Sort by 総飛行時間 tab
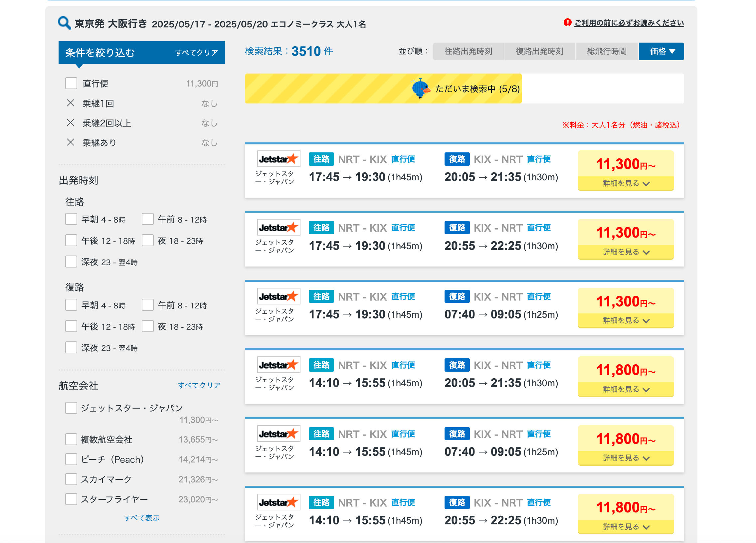Screen dimensions: 756x543 click(x=606, y=51)
